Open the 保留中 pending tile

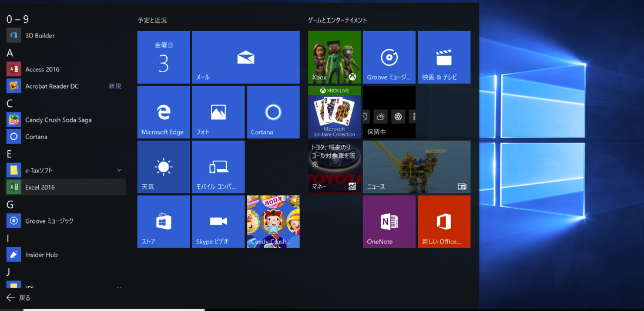coord(390,112)
